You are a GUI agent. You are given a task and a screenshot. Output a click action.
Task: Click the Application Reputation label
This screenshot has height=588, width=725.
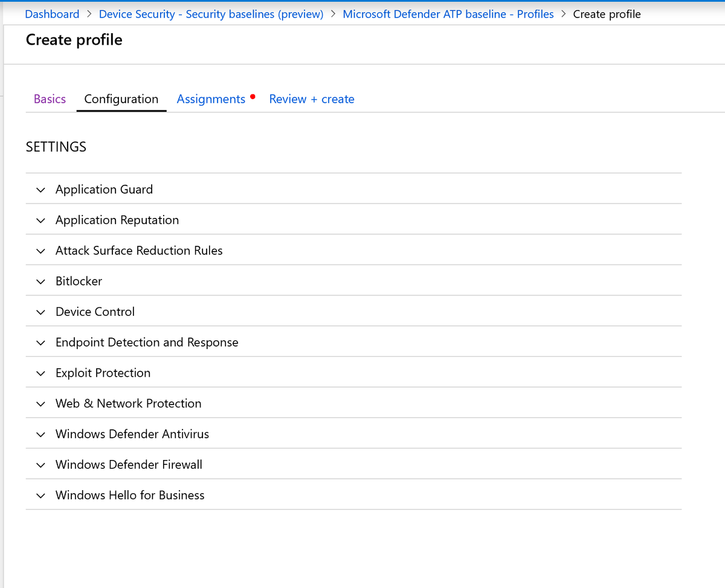[x=117, y=220]
